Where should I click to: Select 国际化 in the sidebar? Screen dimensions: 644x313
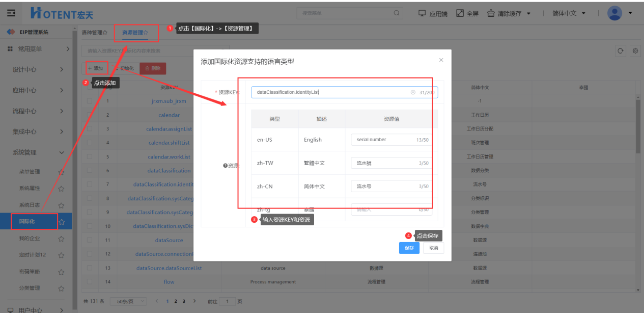[27, 222]
